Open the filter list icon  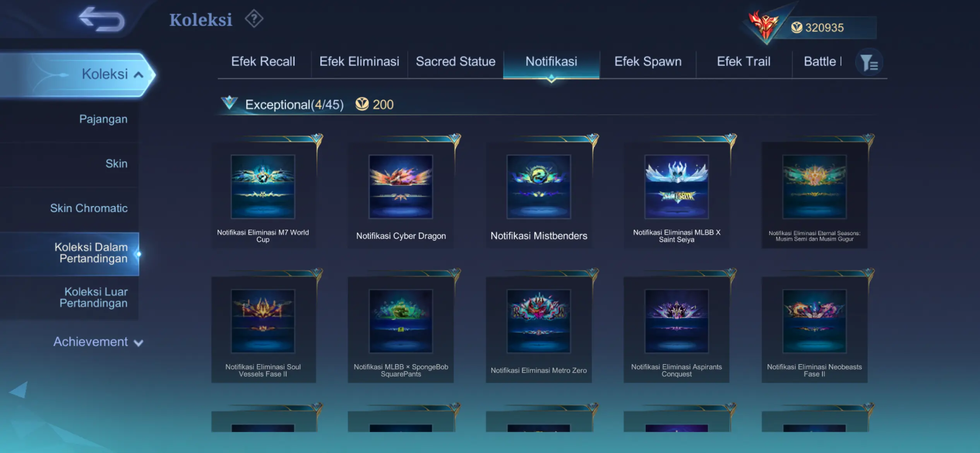pos(869,62)
